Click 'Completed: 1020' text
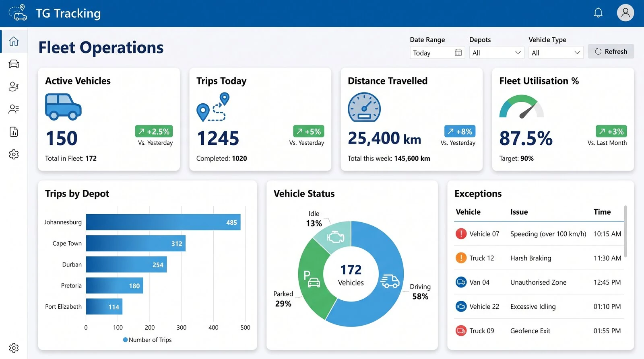This screenshot has width=644, height=359. (x=222, y=158)
